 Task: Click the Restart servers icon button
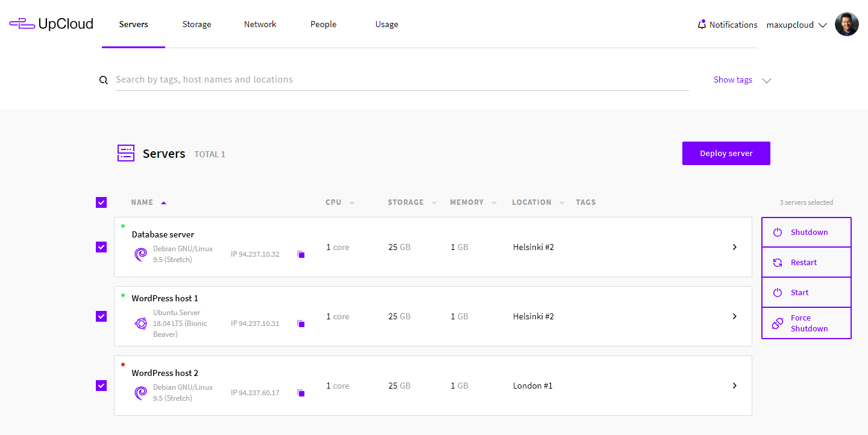pos(778,263)
